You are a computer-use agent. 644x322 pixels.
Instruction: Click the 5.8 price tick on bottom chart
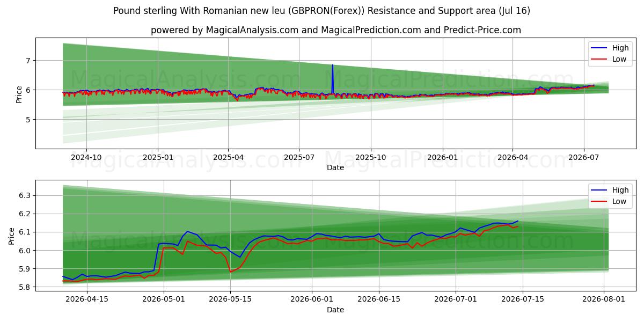click(25, 287)
